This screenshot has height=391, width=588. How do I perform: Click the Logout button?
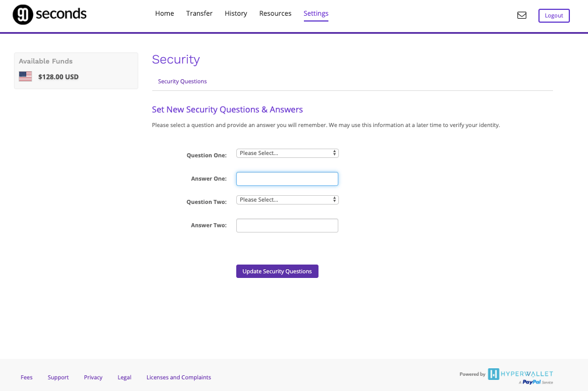point(553,15)
